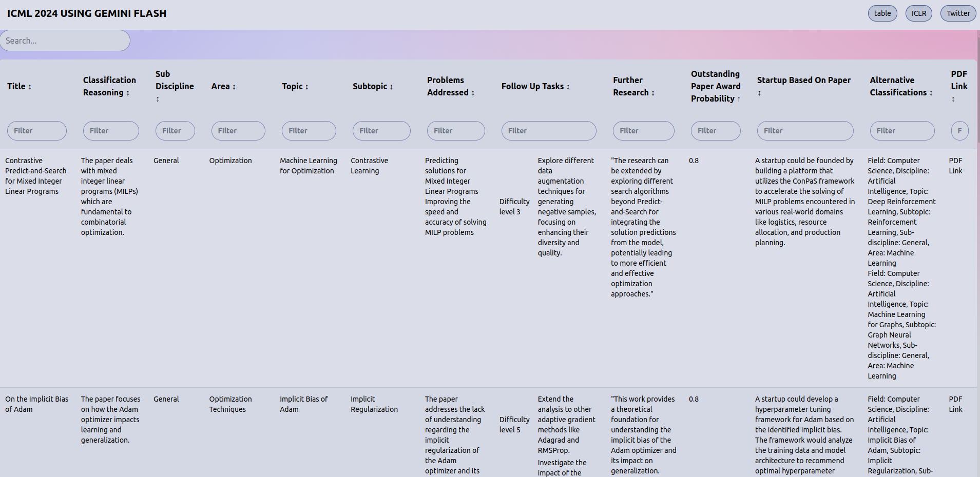Viewport: 980px width, 477px height.
Task: Click the Startup Based On Paper filter field
Action: [805, 131]
